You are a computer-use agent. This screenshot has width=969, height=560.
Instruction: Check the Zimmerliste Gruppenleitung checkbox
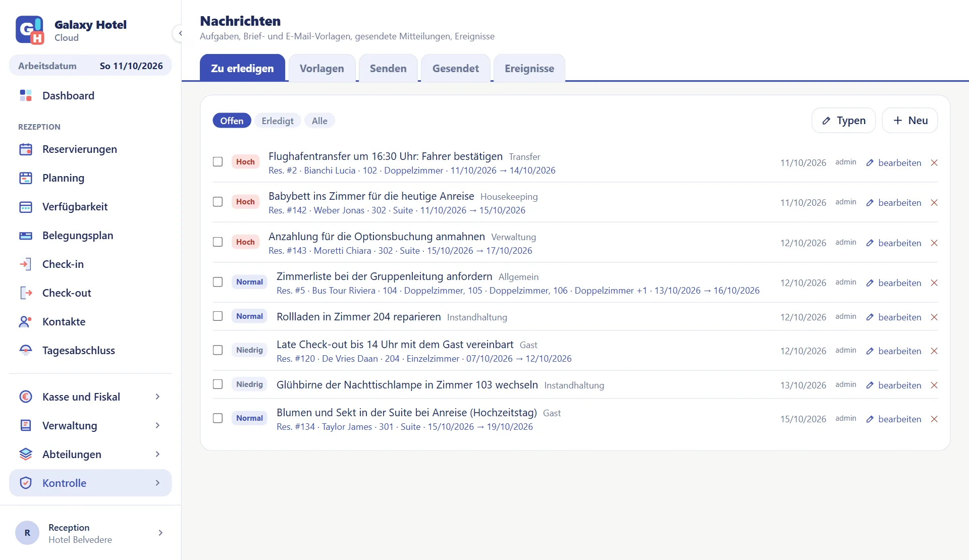[218, 282]
